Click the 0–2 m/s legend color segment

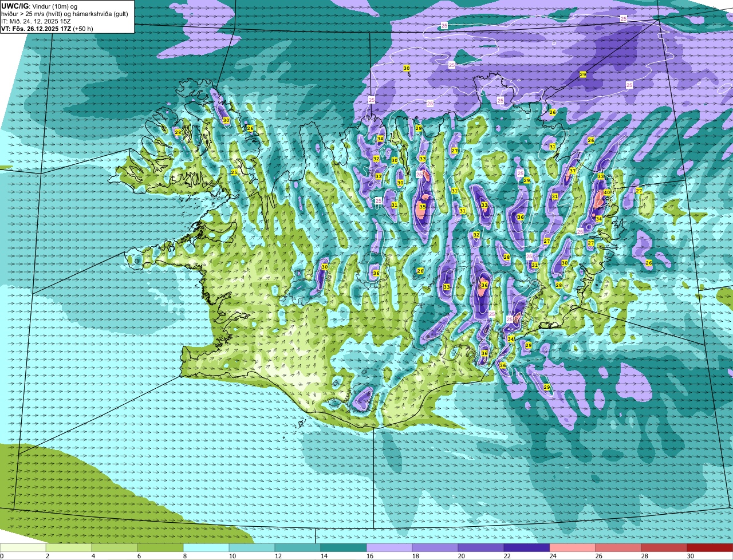click(23, 547)
